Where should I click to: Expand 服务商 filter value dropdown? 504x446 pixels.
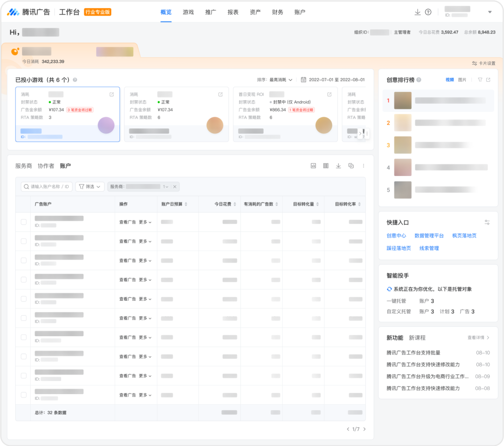(166, 186)
